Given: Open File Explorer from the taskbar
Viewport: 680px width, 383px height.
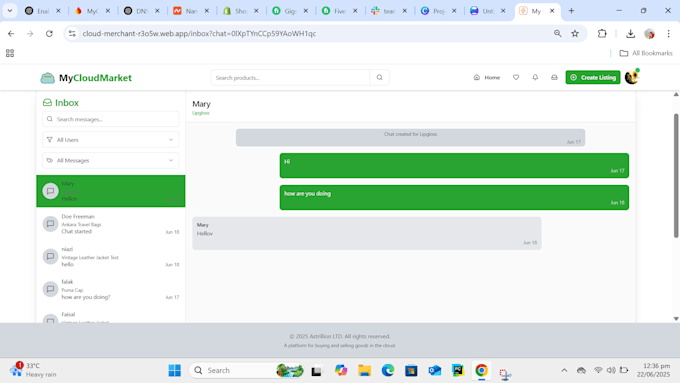Looking at the screenshot, I should point(364,370).
